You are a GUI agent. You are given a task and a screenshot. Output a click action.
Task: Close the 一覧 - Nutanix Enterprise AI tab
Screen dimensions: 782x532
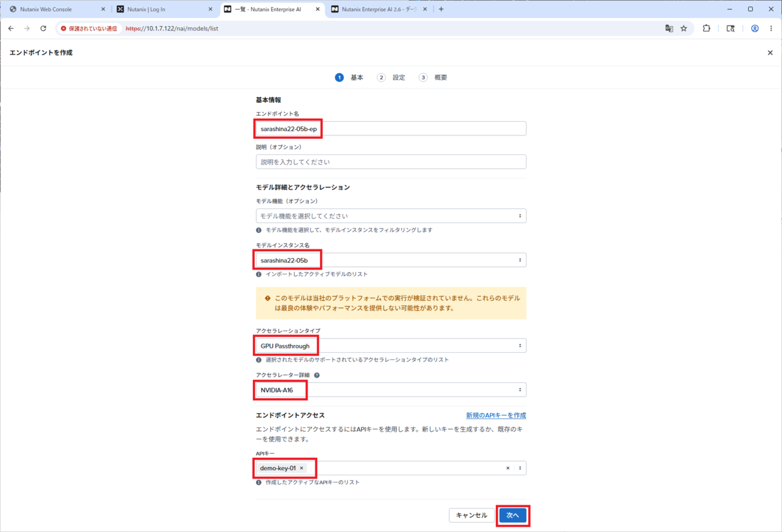coord(317,9)
